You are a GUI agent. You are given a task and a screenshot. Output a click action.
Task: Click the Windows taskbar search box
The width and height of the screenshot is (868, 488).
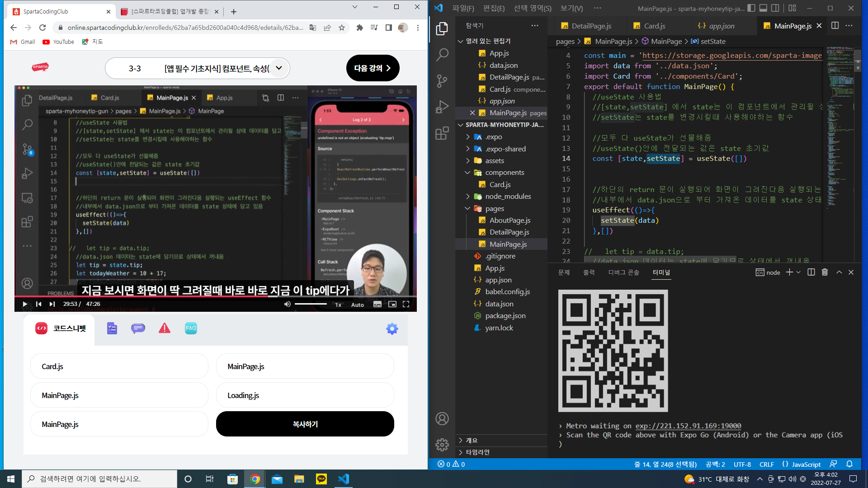tap(99, 479)
